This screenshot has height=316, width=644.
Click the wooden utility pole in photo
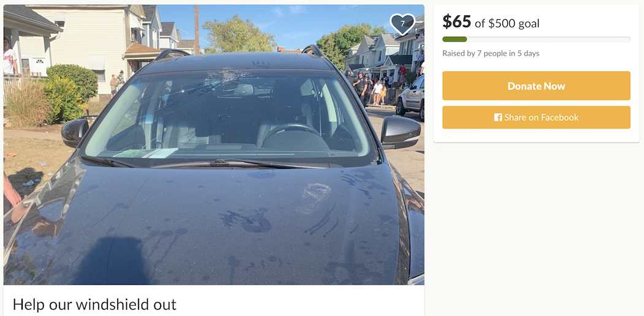point(197,29)
